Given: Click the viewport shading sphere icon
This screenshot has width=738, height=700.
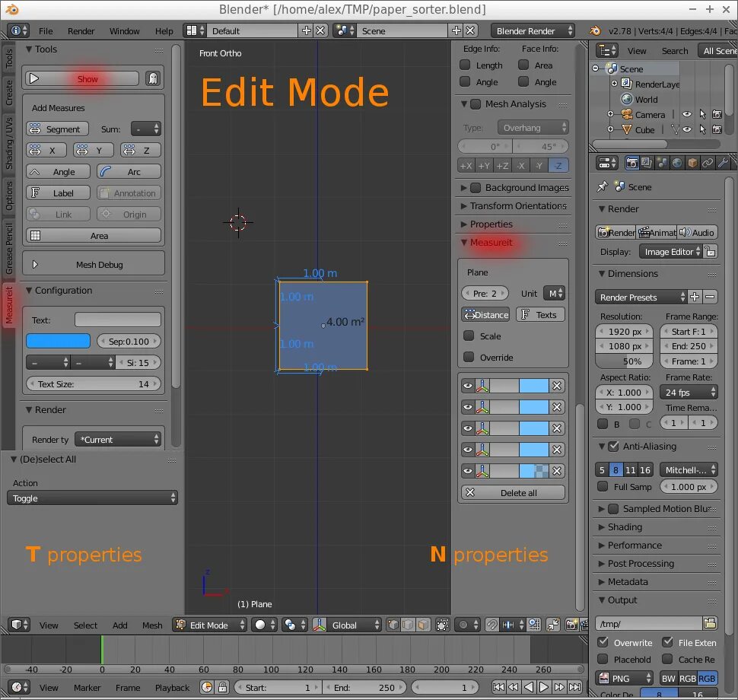Looking at the screenshot, I should [x=265, y=625].
